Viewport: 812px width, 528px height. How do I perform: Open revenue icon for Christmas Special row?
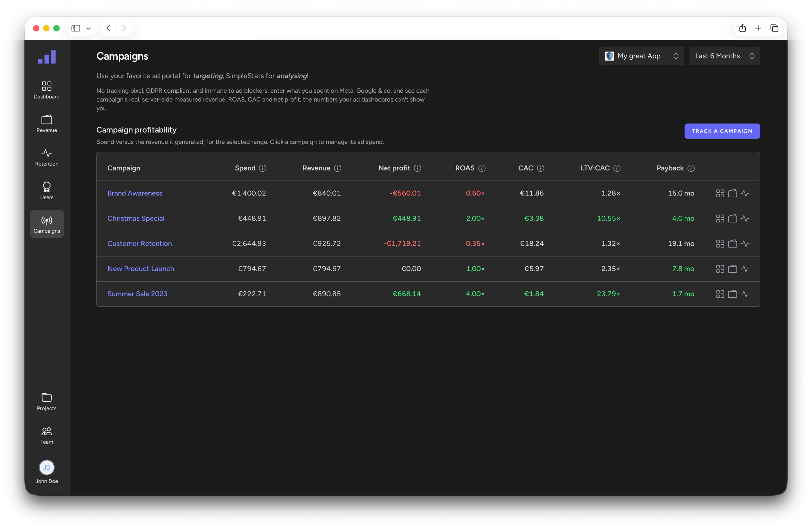[732, 219]
